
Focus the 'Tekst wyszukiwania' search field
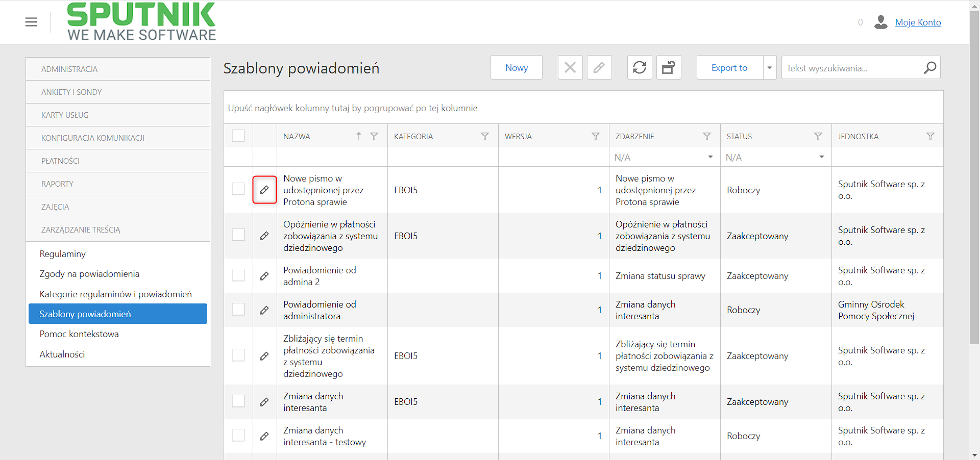click(852, 68)
